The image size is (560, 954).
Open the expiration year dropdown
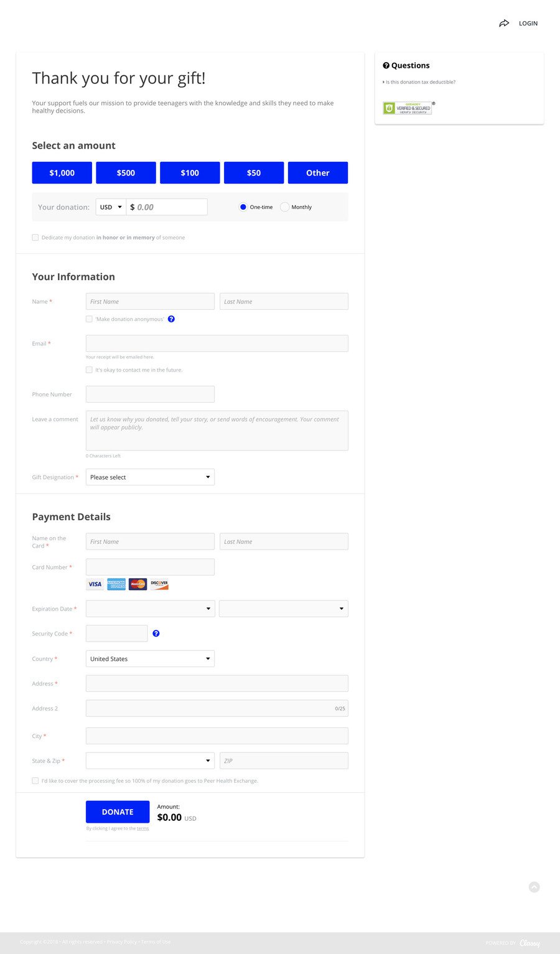[284, 609]
